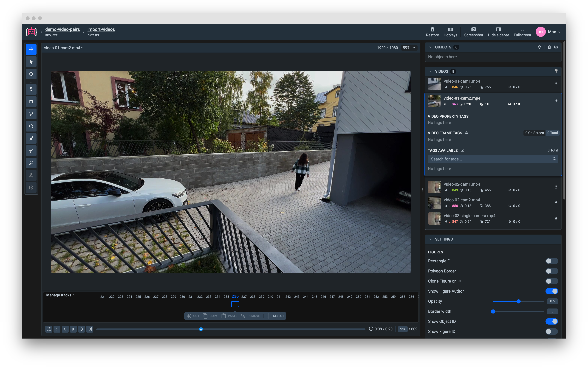
Task: Select the pointer selection tool
Action: [x=31, y=62]
